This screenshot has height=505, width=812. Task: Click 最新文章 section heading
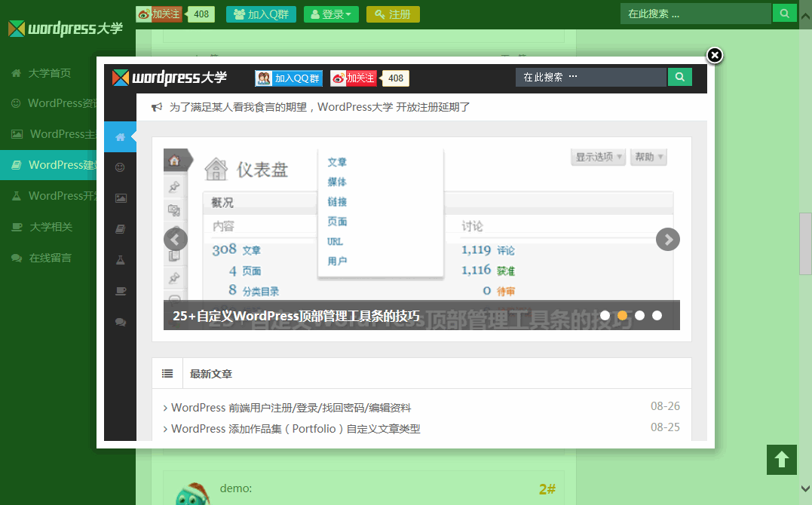tap(211, 374)
